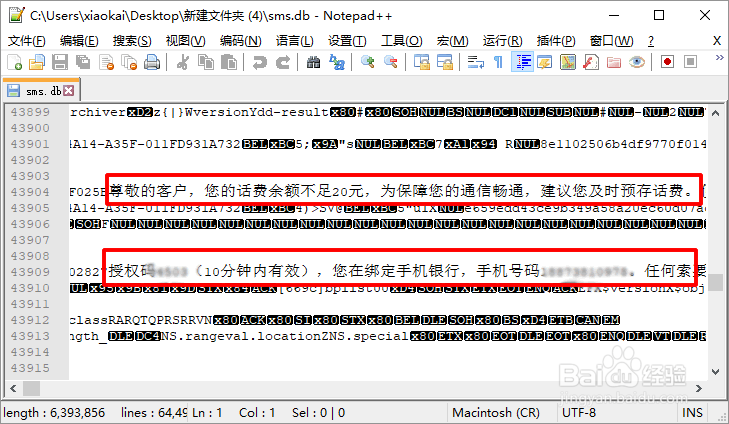Open the 编辑(E) menu
This screenshot has height=424, width=729.
point(79,41)
